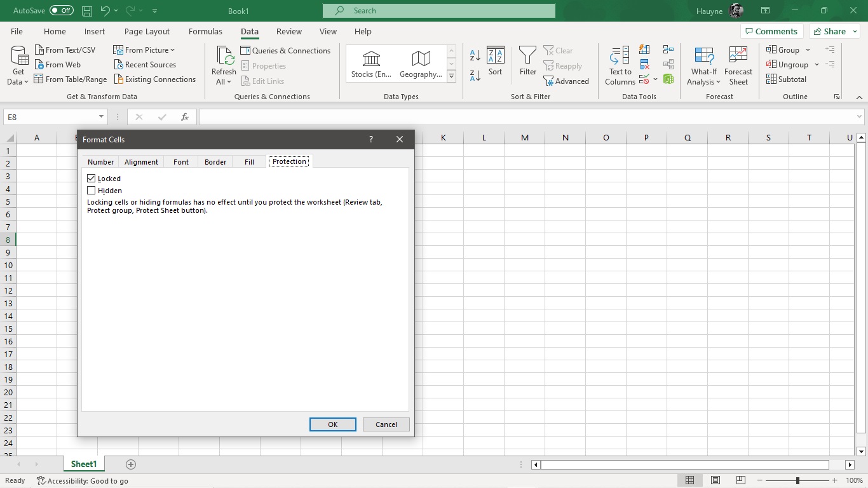Add a new sheet
Viewport: 868px width, 488px height.
[x=131, y=464]
